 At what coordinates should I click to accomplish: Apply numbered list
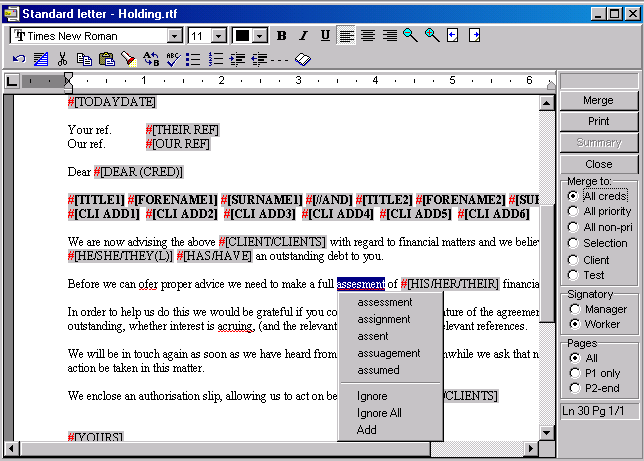(216, 59)
